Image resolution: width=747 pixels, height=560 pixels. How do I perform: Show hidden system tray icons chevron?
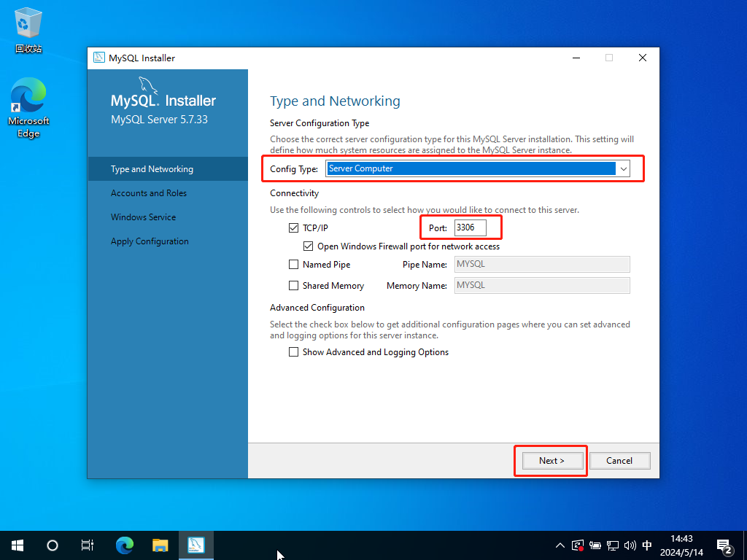[x=560, y=545]
